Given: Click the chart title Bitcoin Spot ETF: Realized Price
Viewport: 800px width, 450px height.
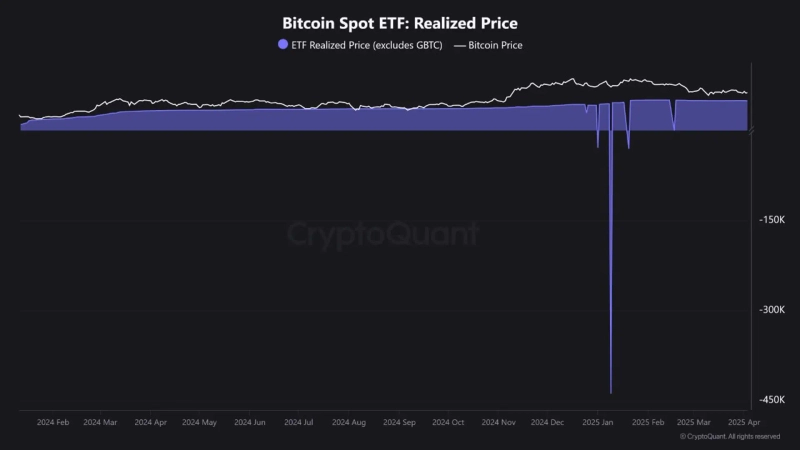Looking at the screenshot, I should point(400,22).
